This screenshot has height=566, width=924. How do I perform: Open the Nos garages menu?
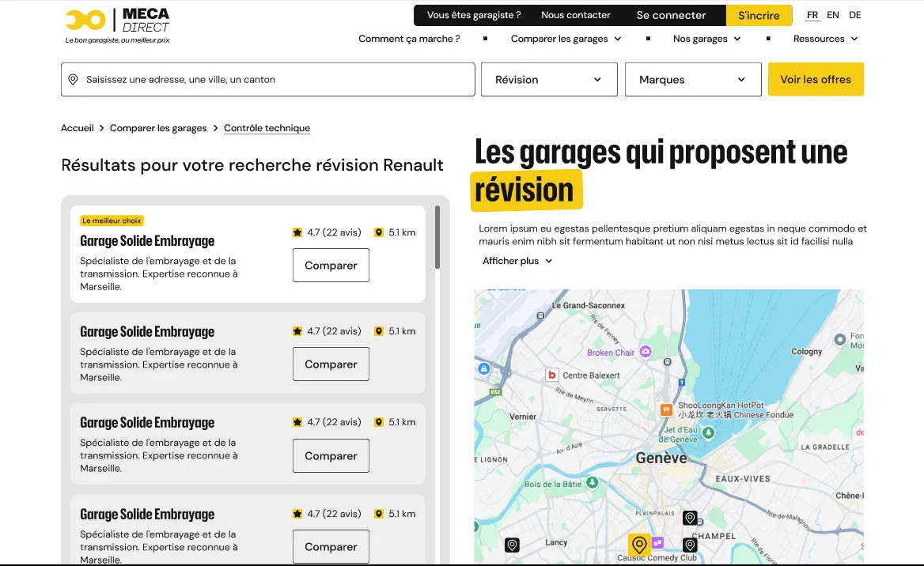706,39
